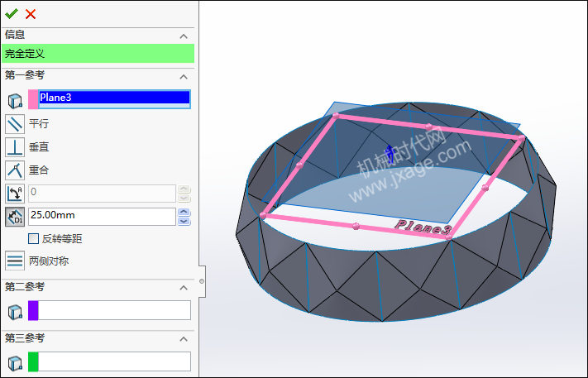Viewport: 588px width, 378px height.
Task: Collapse the 第三参考 section
Action: pos(184,339)
